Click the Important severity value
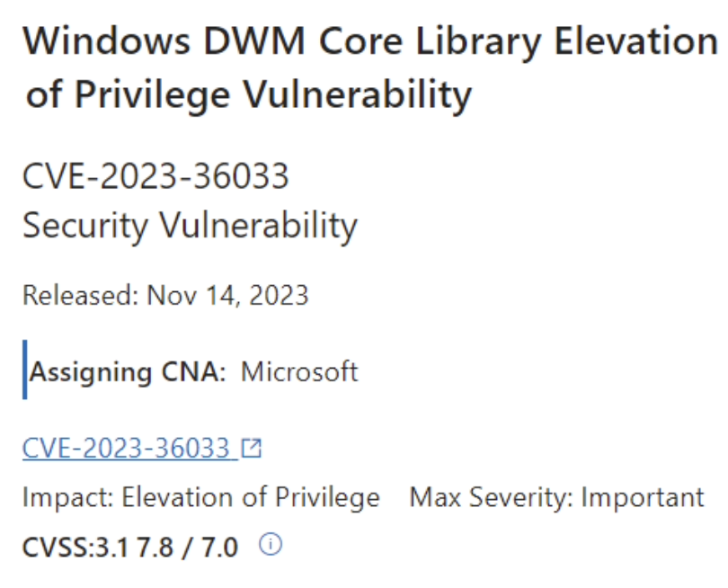This screenshot has height=588, width=728. [643, 497]
